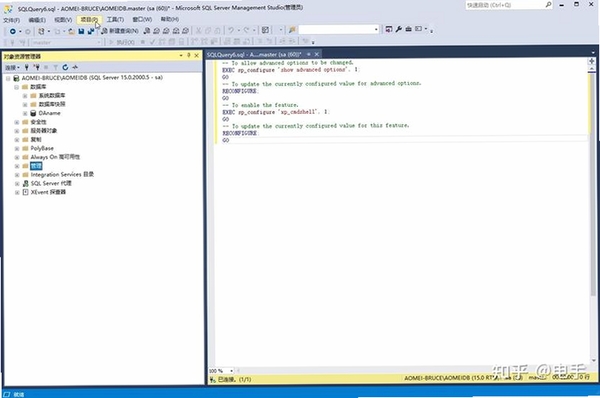Select the highlighted 管理 folder
600x398 pixels.
36,166
